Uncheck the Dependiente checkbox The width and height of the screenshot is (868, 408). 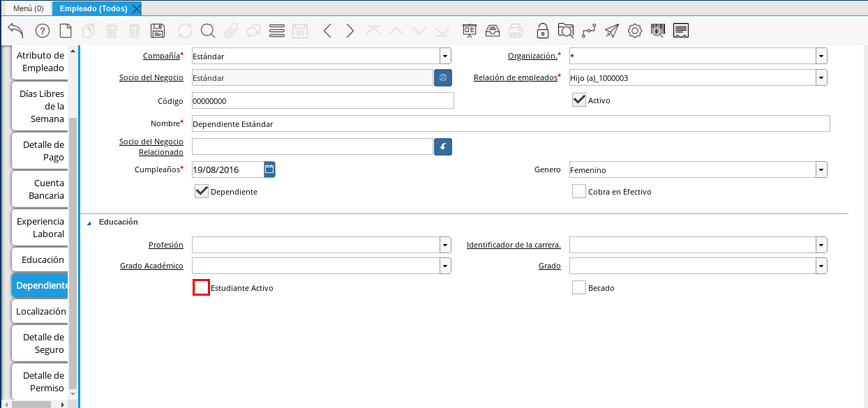202,191
